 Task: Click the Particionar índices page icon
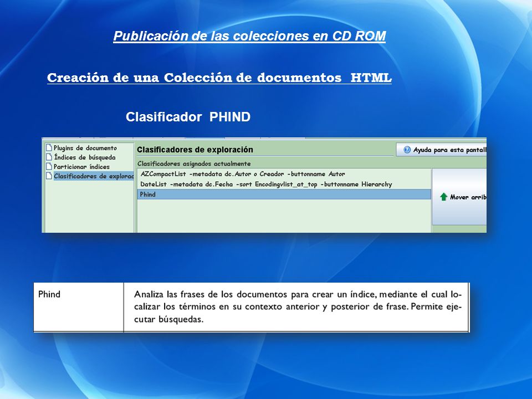(x=49, y=167)
